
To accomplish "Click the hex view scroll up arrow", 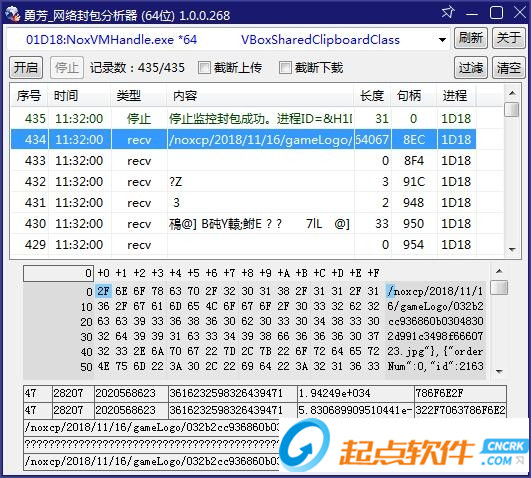I will point(499,271).
